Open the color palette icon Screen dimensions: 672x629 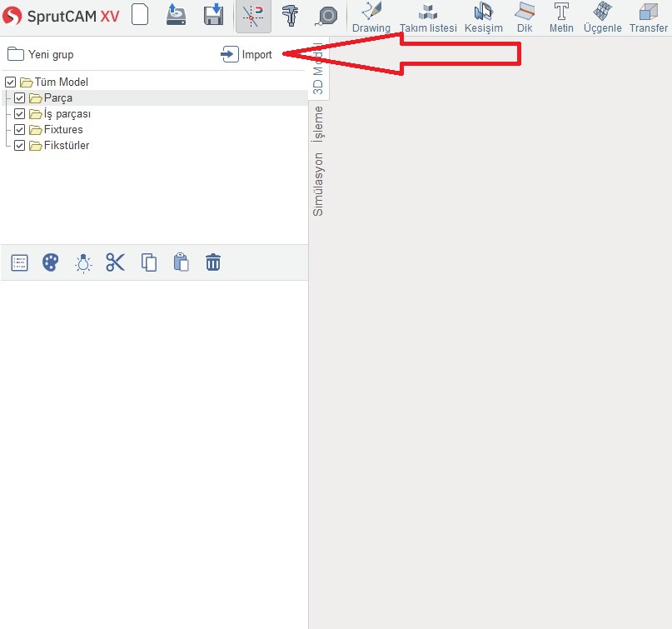[x=51, y=262]
